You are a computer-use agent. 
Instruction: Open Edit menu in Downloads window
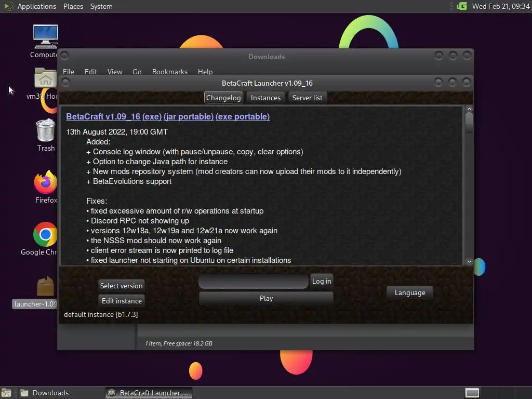pos(90,72)
